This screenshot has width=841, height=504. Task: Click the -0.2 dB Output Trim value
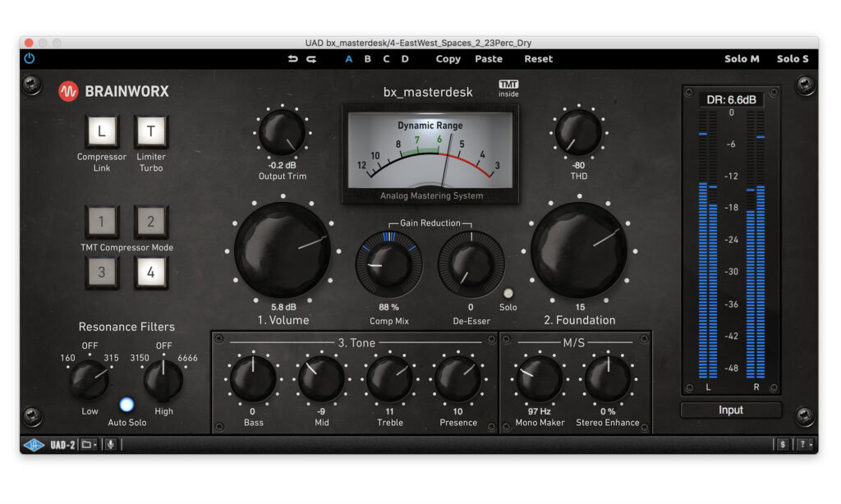pyautogui.click(x=283, y=165)
